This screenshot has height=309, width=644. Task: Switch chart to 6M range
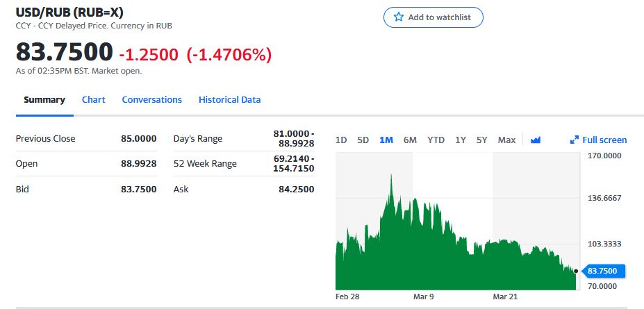click(x=410, y=140)
